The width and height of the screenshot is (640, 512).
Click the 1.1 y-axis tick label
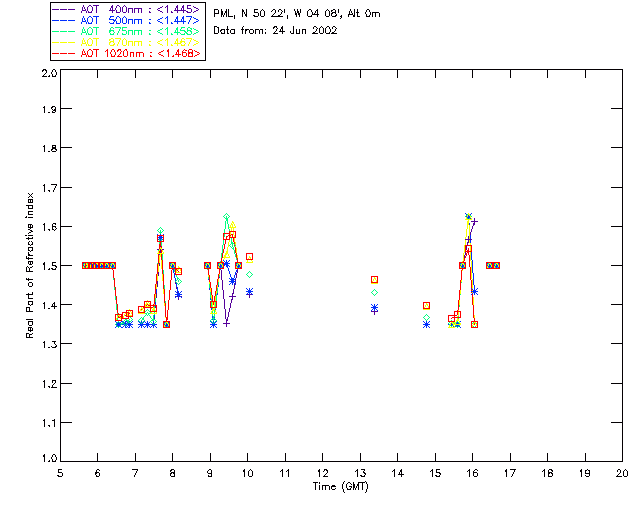point(49,423)
